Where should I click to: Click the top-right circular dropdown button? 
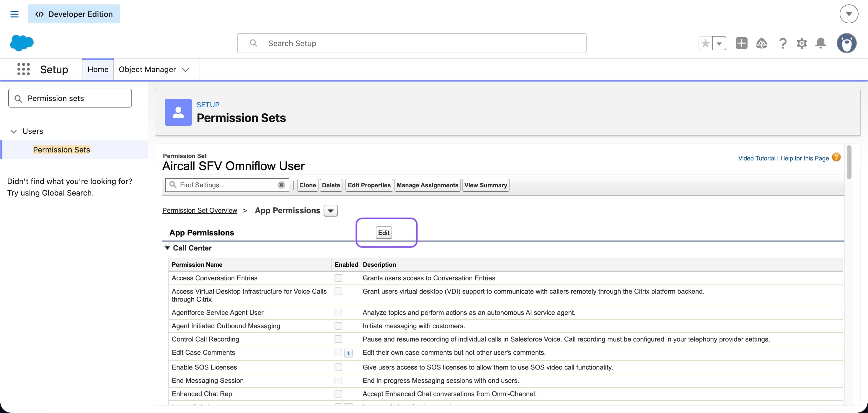pyautogui.click(x=849, y=14)
